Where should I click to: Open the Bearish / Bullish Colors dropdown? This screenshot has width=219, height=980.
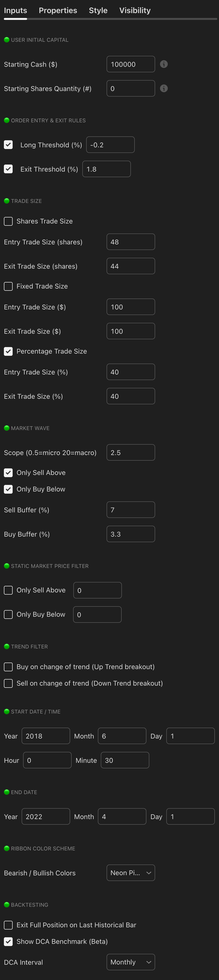131,873
